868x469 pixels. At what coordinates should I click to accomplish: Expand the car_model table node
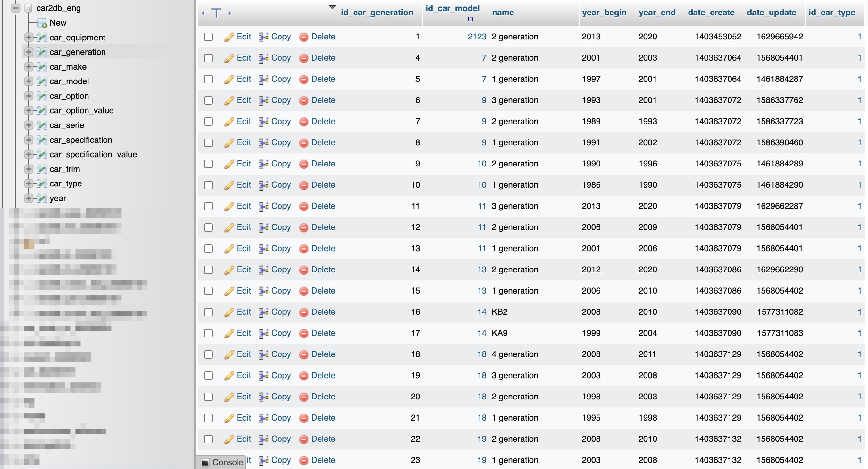29,81
